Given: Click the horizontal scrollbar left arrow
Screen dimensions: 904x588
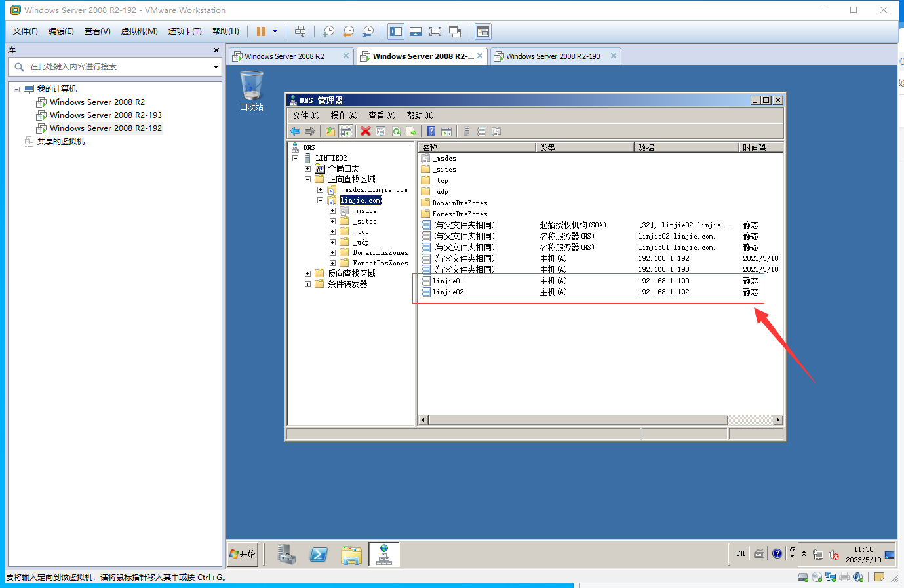Looking at the screenshot, I should click(423, 420).
